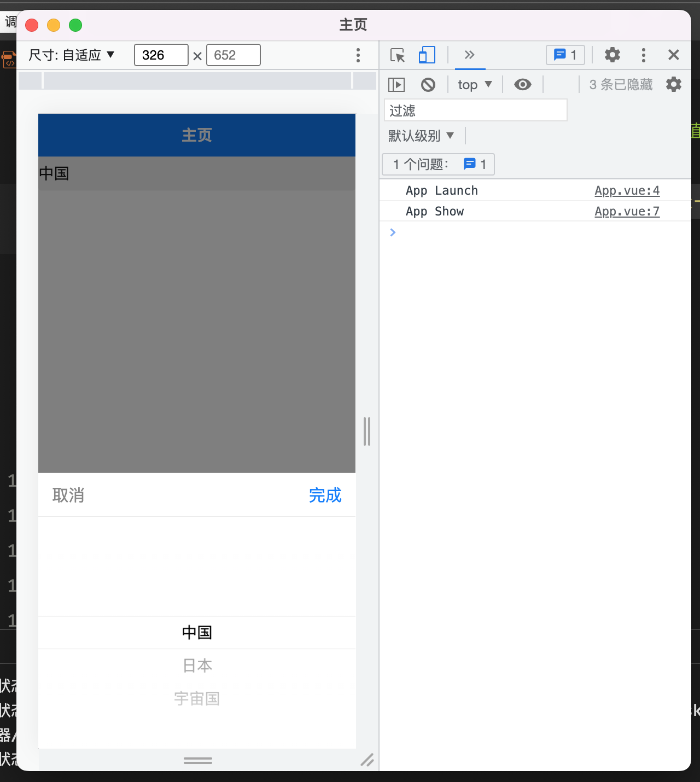Toggle device toolbar emulation icon
700x782 pixels.
427,55
